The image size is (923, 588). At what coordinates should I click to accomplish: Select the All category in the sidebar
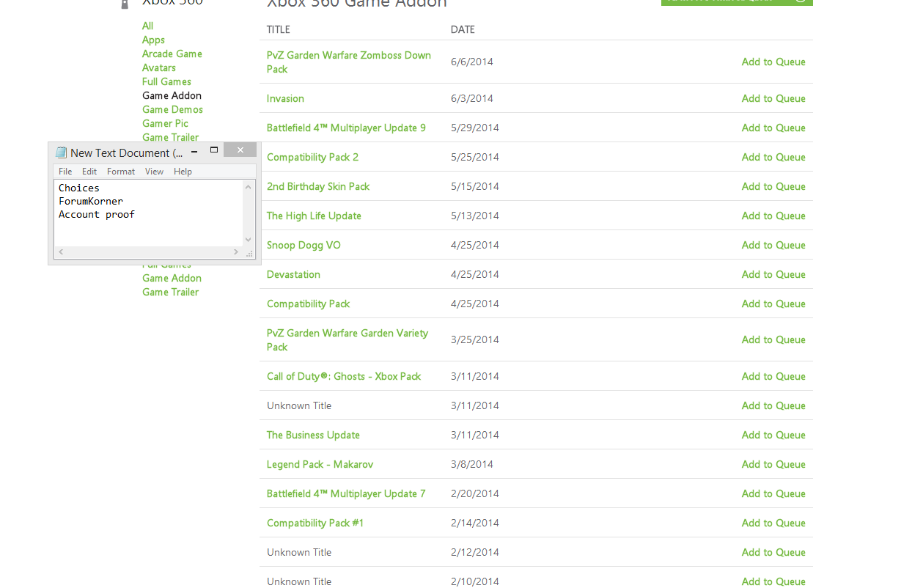click(x=147, y=26)
